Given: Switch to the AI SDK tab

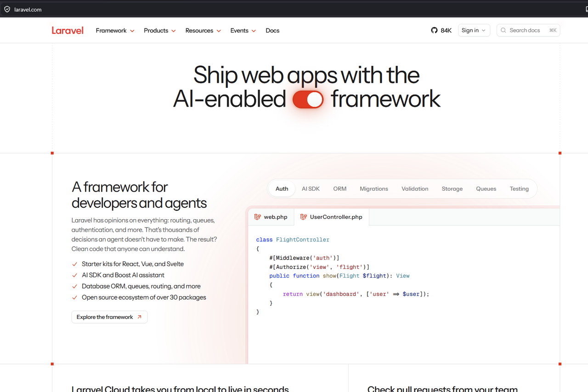Looking at the screenshot, I should (x=311, y=189).
